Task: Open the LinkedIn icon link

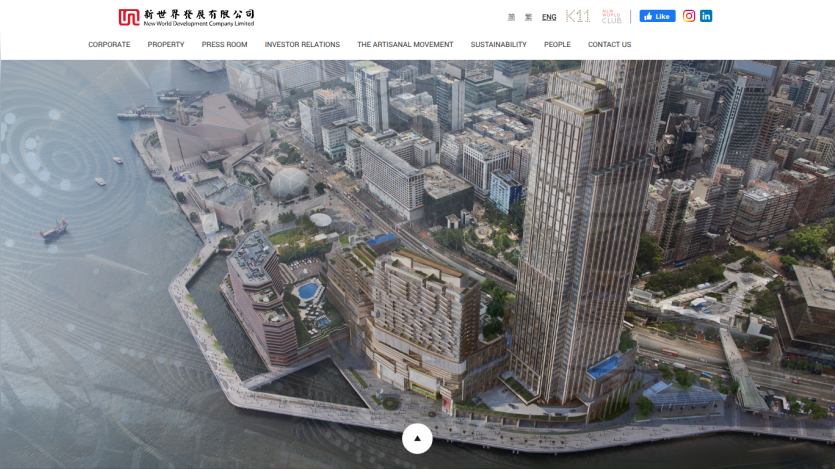Action: point(706,16)
